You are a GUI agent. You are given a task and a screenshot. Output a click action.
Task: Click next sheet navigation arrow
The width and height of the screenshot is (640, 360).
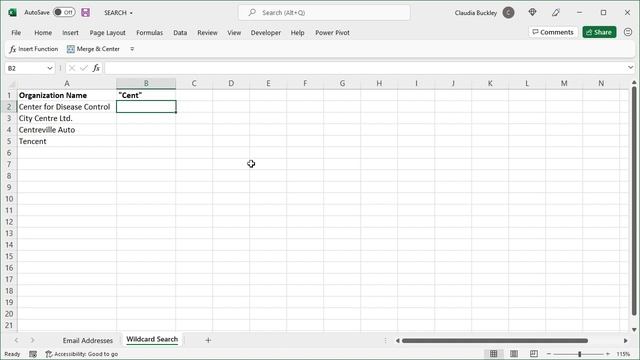(x=32, y=340)
